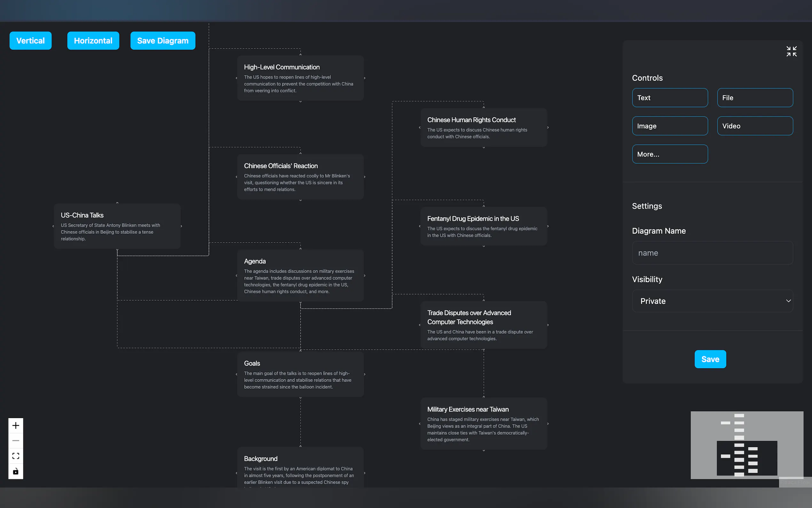Switch to Vertical layout

(x=31, y=41)
